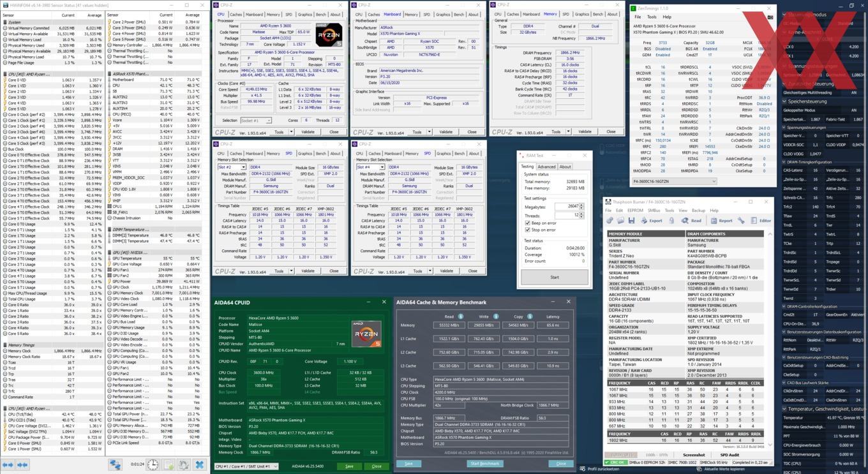Click View menu in Thaiphoon Burner
The width and height of the screenshot is (868, 474).
(683, 211)
